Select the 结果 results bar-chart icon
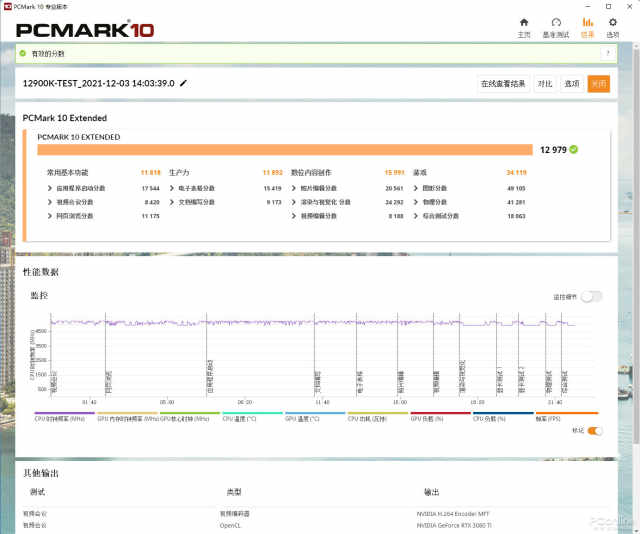The height and width of the screenshot is (534, 640). click(x=587, y=22)
